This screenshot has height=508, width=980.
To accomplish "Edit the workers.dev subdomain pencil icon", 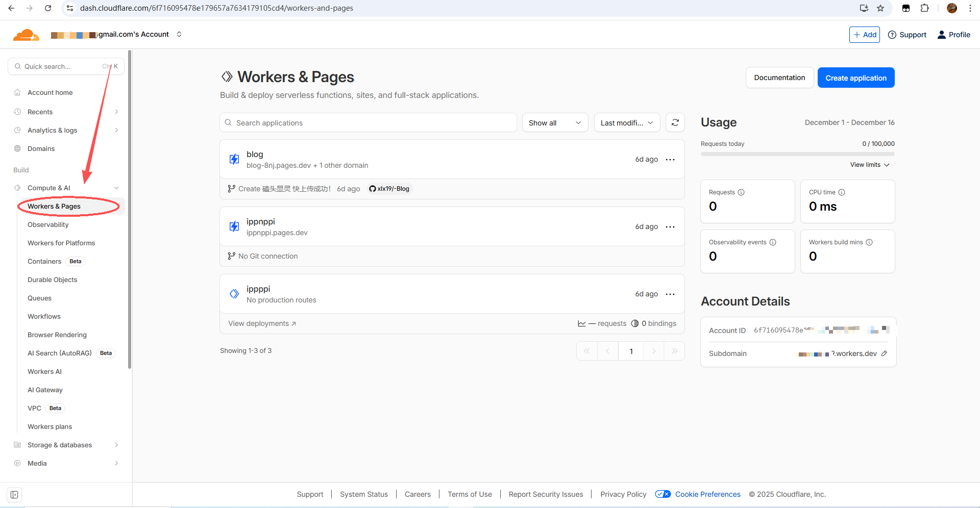I will [884, 353].
